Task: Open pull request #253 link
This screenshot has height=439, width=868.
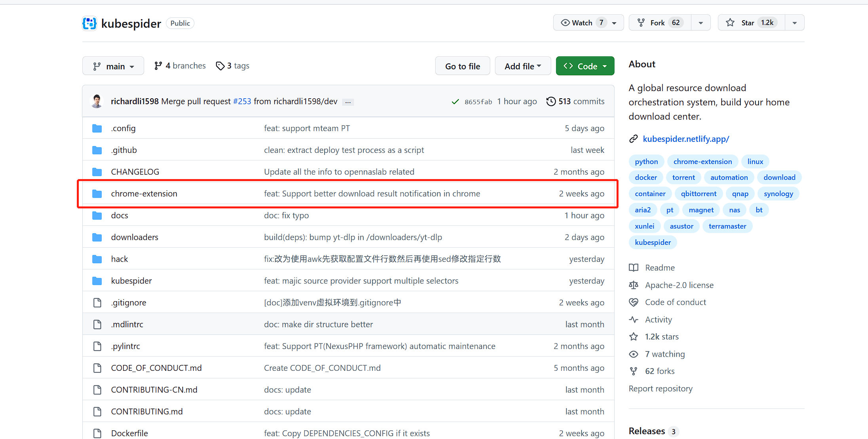Action: pyautogui.click(x=242, y=101)
